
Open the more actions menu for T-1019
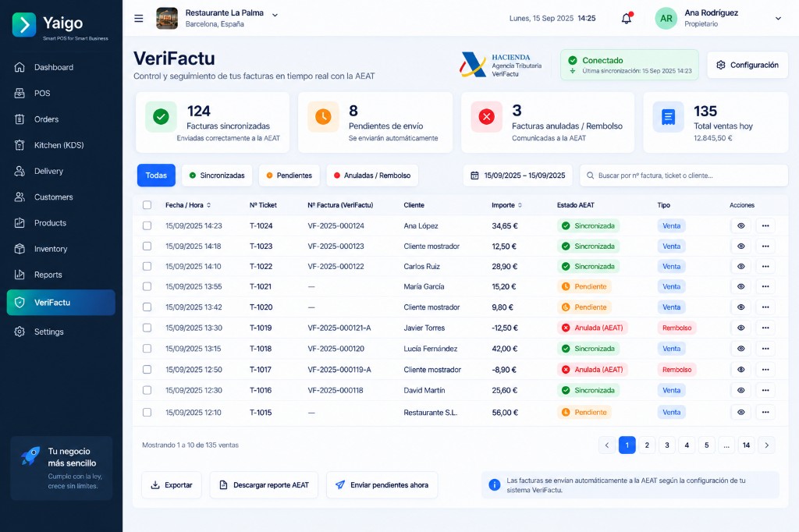[x=765, y=328]
